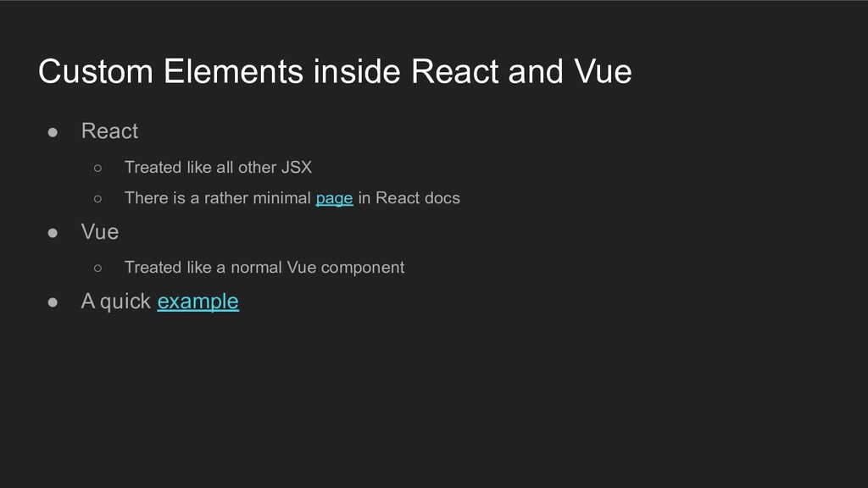The image size is (868, 488).
Task: Select the top-level "Vue" bullet text
Action: click(x=100, y=232)
